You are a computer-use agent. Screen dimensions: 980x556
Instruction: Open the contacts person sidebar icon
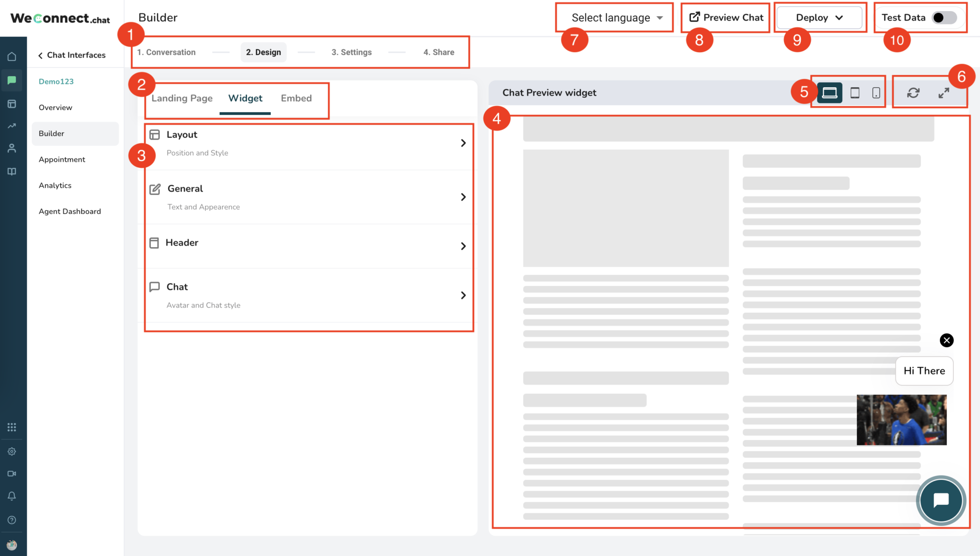point(12,148)
